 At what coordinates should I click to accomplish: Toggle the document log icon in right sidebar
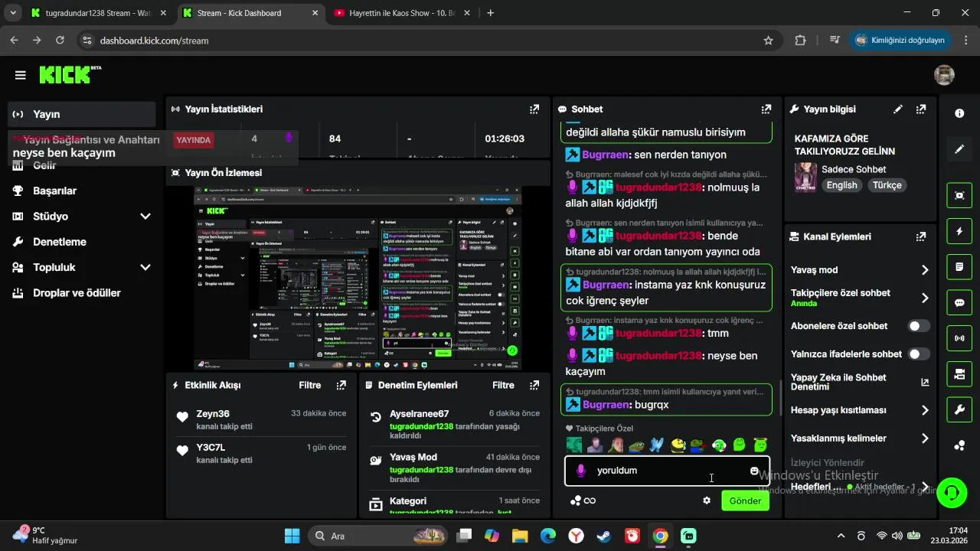coord(959,266)
